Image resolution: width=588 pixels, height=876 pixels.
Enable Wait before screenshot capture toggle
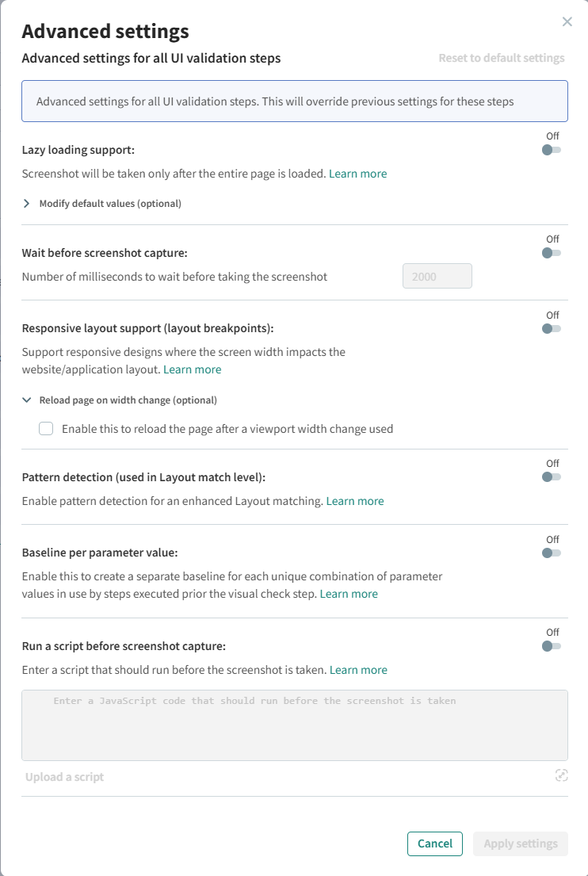coord(552,253)
